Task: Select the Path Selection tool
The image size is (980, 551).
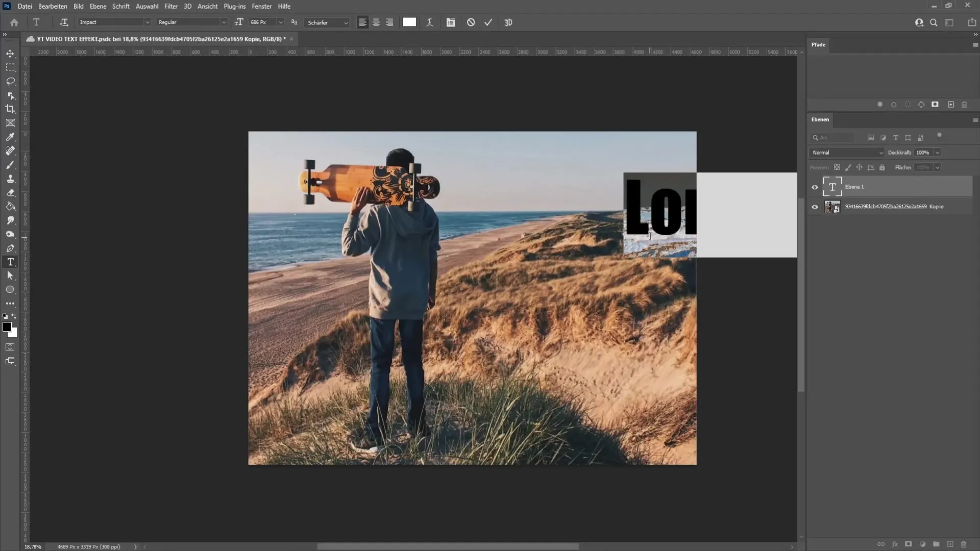Action: click(10, 275)
